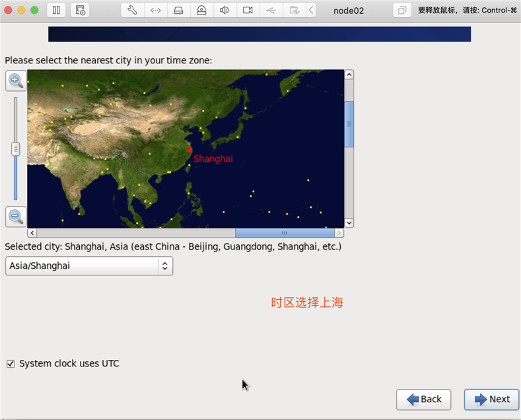Image resolution: width=521 pixels, height=420 pixels.
Task: Click map scroll up arrow
Action: (349, 75)
